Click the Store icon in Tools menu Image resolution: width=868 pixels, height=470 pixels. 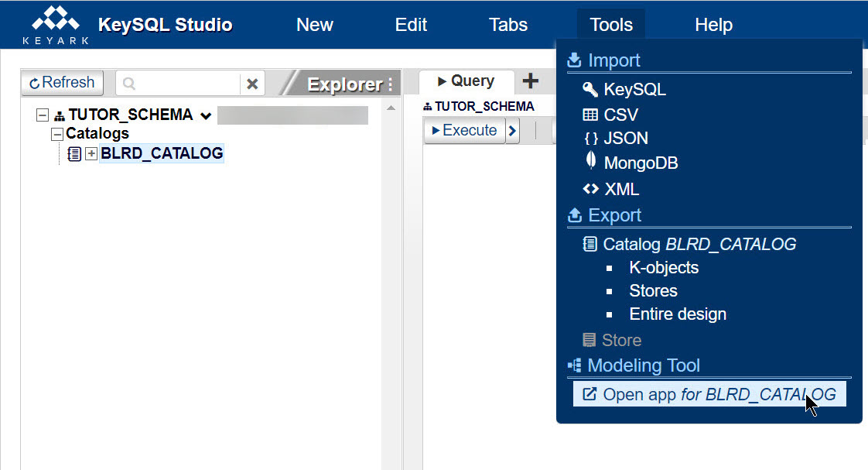(589, 340)
